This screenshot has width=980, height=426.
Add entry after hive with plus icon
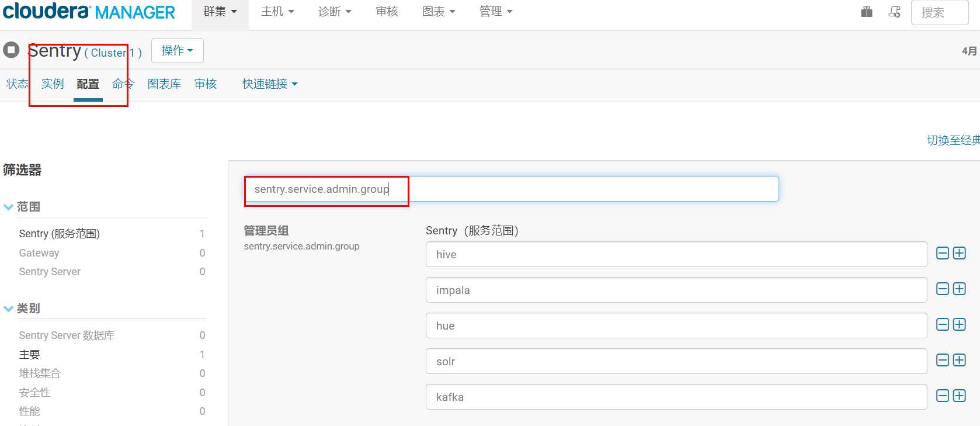click(x=960, y=253)
